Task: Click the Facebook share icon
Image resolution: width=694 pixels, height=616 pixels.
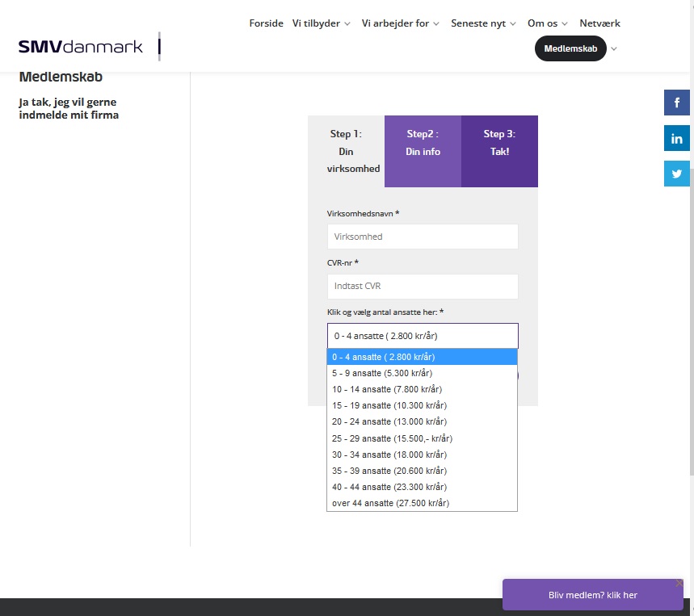Action: pyautogui.click(x=676, y=103)
